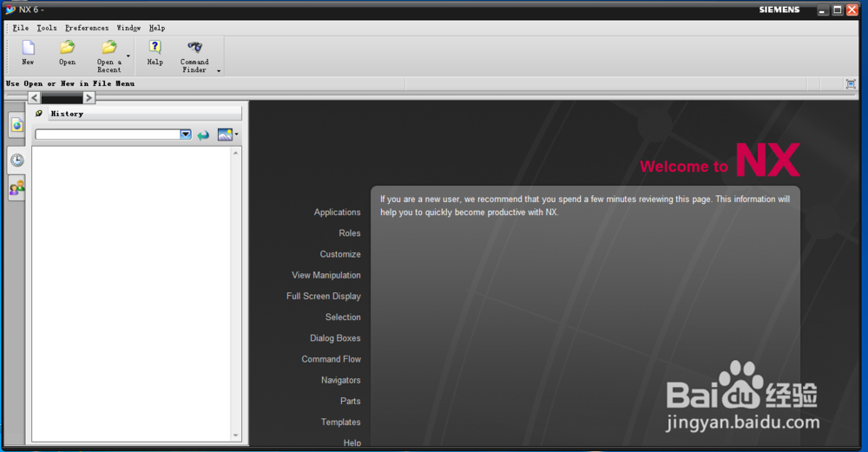This screenshot has height=452, width=868.
Task: Launch Command Finder binoculars icon
Action: 194,48
